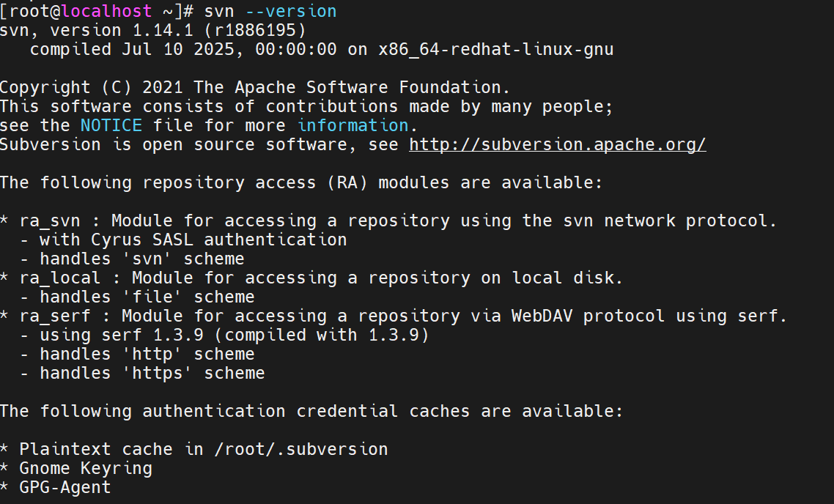834x504 pixels.
Task: Click 'Plaintext cache in /root/.subversion' line
Action: coord(194,449)
